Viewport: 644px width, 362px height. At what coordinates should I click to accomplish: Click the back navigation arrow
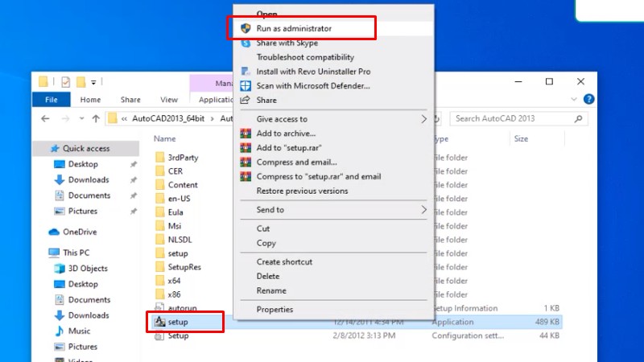[44, 118]
